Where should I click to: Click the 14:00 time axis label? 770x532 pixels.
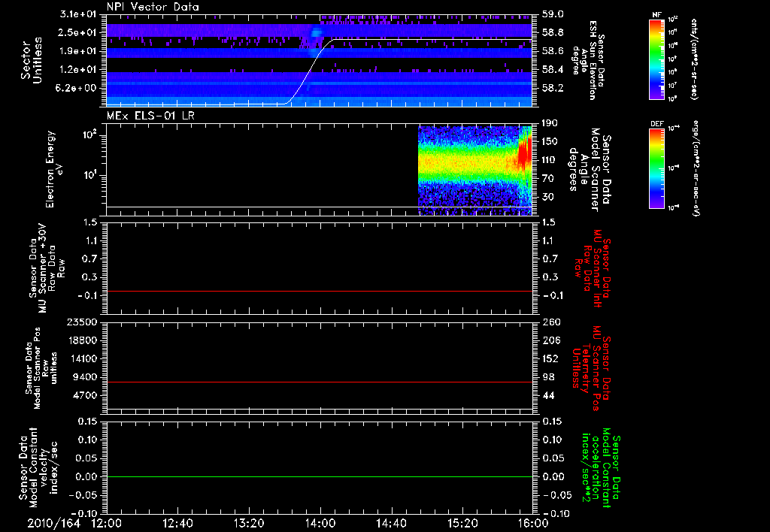pos(320,523)
